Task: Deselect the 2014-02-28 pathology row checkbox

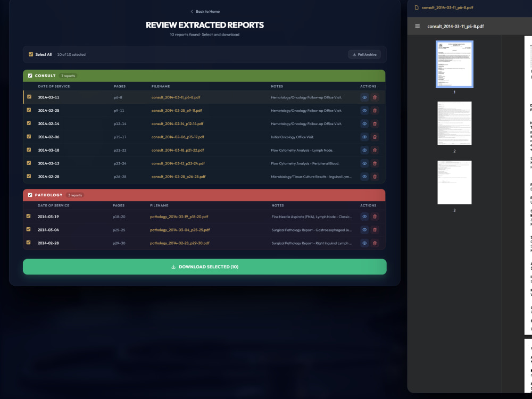Action: coord(29,242)
